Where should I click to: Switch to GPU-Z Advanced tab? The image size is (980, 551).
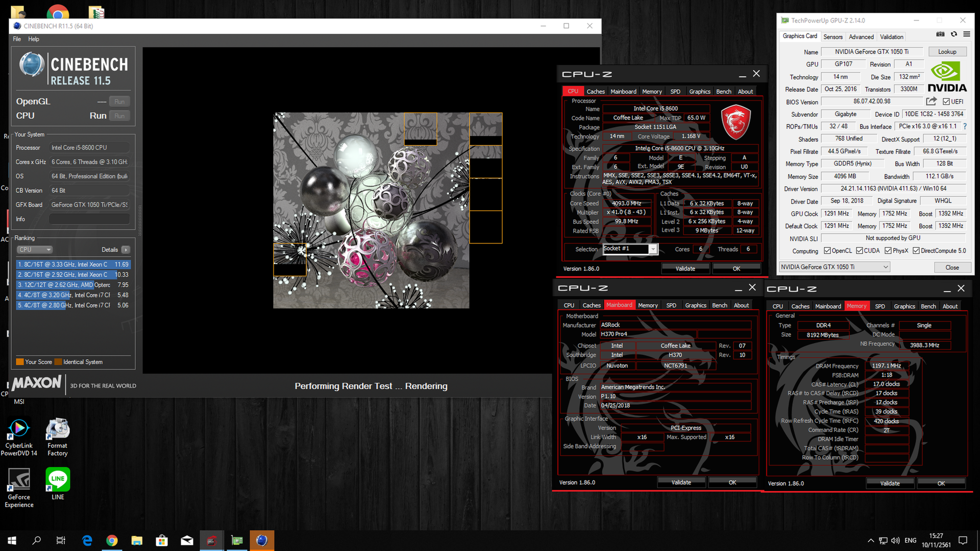[x=861, y=37]
